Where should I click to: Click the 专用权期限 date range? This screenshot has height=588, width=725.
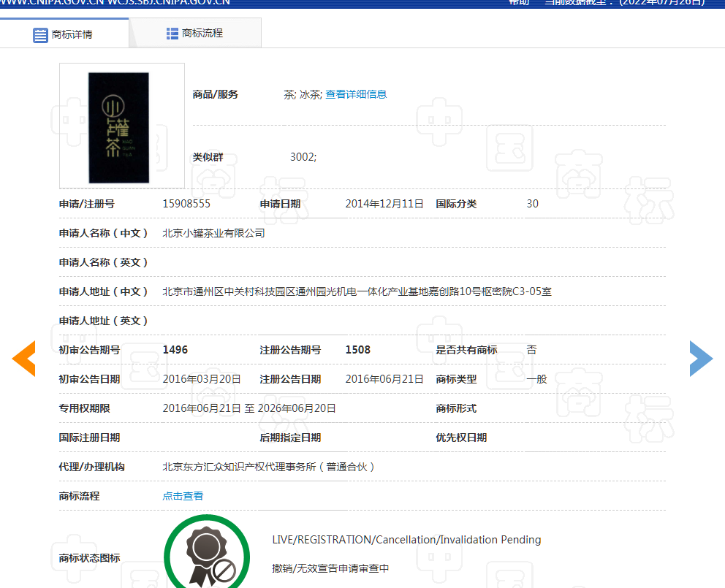[x=249, y=408]
